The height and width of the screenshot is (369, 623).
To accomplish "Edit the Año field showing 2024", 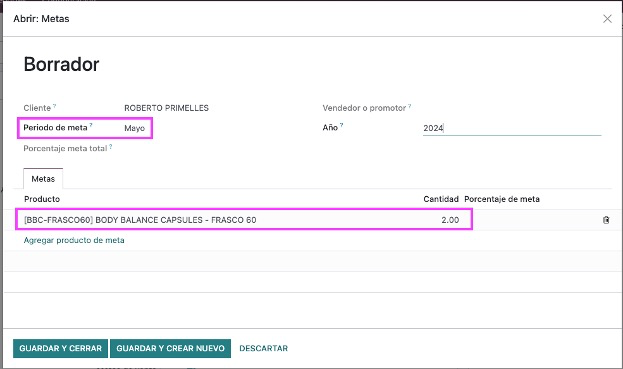I will (x=512, y=128).
